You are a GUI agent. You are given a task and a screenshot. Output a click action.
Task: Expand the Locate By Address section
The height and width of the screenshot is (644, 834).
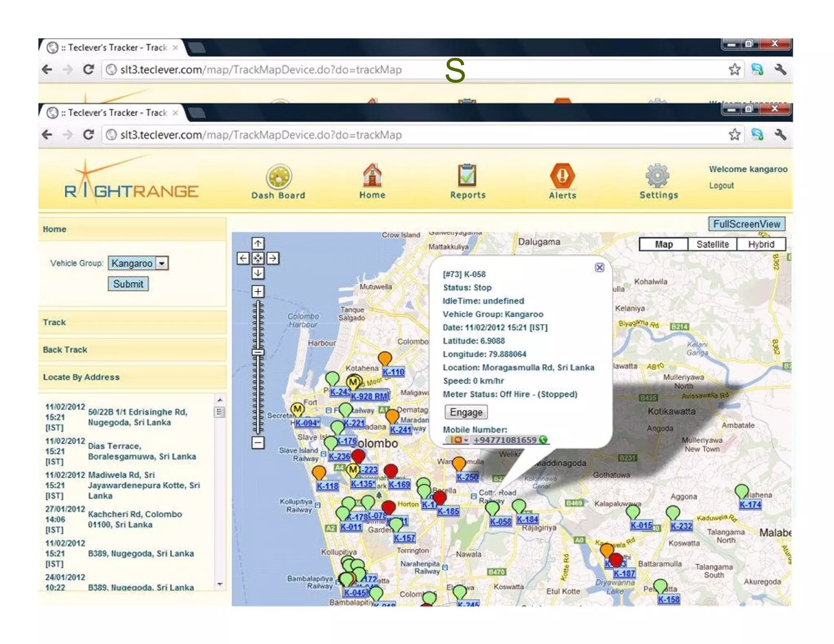[x=81, y=377]
